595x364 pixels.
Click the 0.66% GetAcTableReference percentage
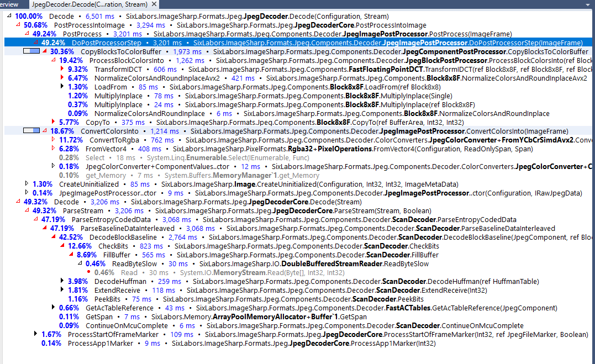click(x=69, y=308)
